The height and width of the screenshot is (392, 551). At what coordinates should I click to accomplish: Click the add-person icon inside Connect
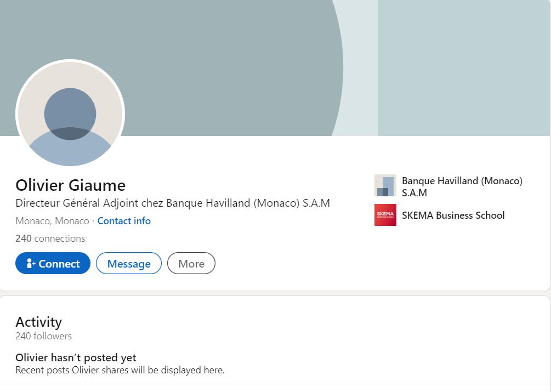(x=31, y=264)
